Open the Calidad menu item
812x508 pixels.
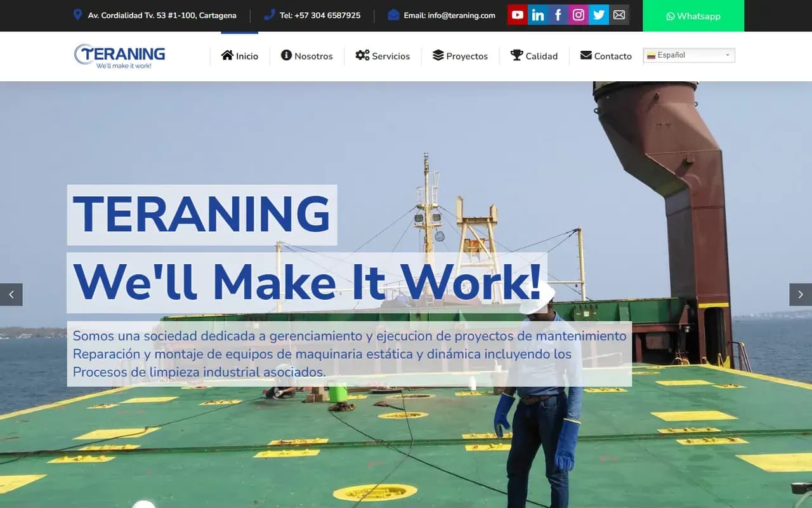pyautogui.click(x=534, y=56)
